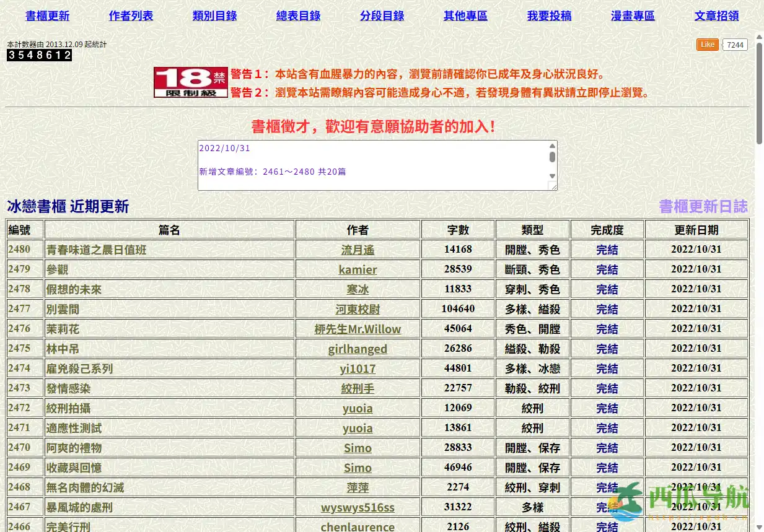Image resolution: width=764 pixels, height=532 pixels.
Task: Click the announcement box's up scroll arrow
Action: 552,146
